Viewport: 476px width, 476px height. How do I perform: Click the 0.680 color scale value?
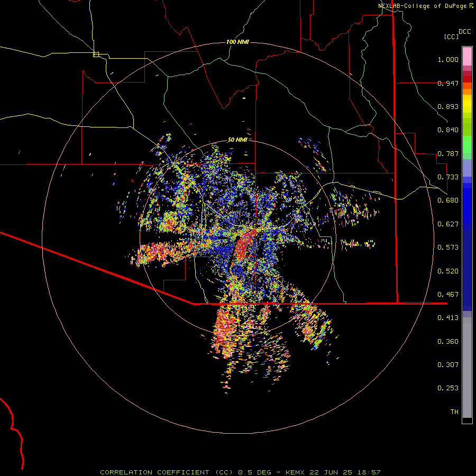click(448, 200)
